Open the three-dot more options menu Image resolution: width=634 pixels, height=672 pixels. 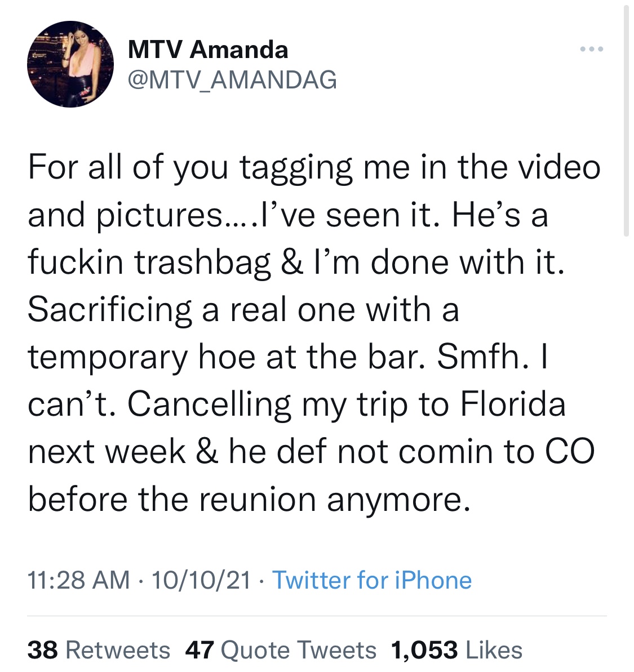(592, 50)
